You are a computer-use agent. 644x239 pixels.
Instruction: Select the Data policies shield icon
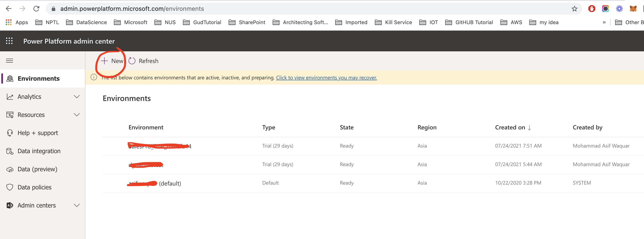click(10, 187)
